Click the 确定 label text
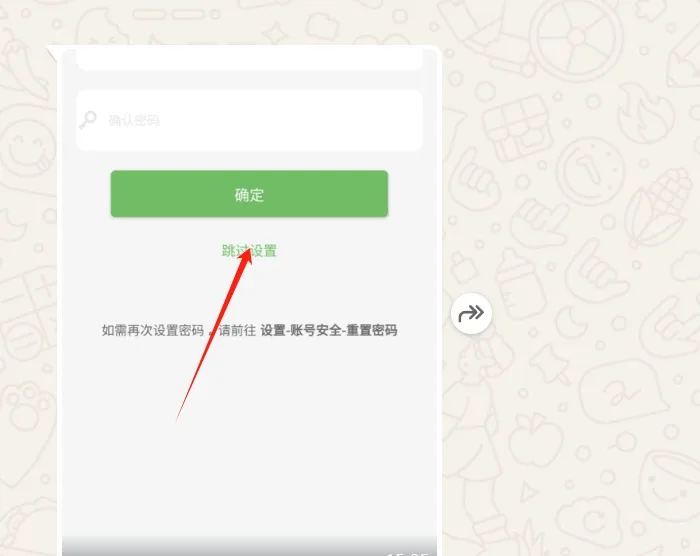 coord(249,195)
